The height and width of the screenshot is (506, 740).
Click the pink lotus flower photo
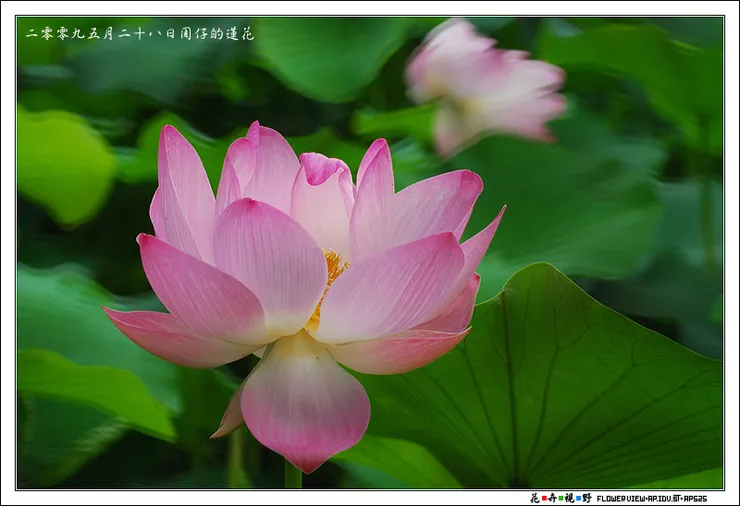click(370, 253)
